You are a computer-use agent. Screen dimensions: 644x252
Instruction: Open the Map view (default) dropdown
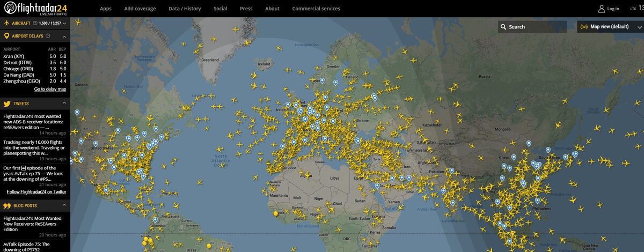pos(610,27)
